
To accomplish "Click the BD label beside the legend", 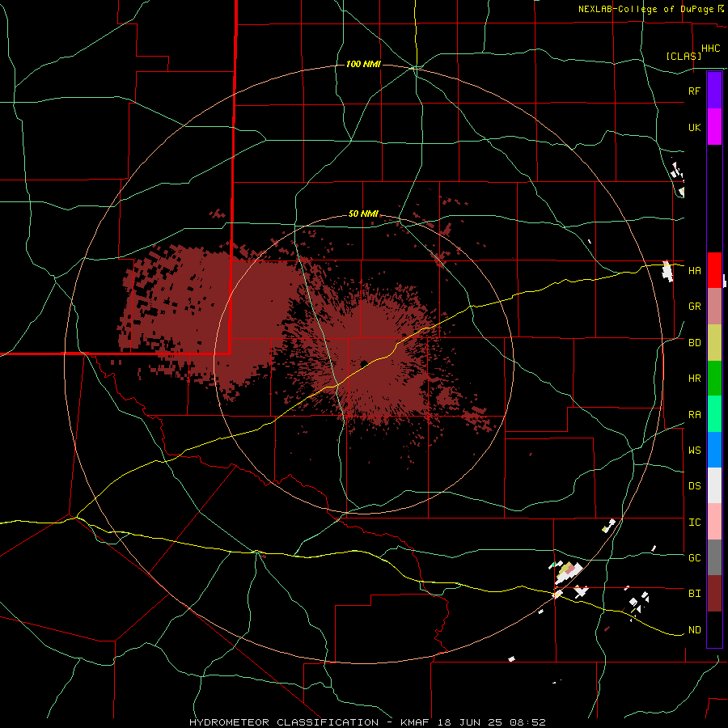I will (x=694, y=343).
